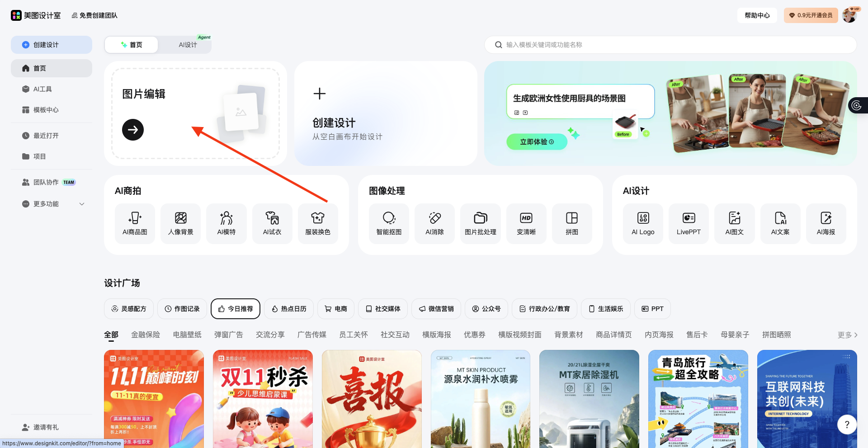868x448 pixels.
Task: Click the 变清晰 HD enhance icon
Action: coord(526,224)
